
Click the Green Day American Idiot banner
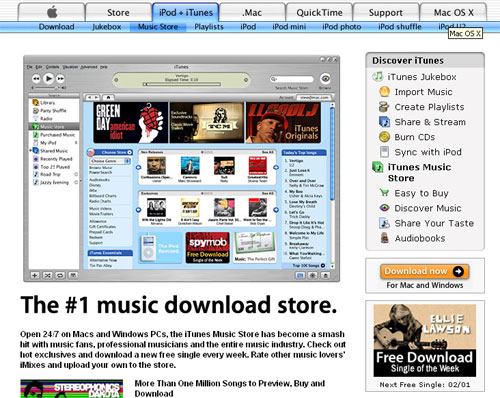pos(131,122)
